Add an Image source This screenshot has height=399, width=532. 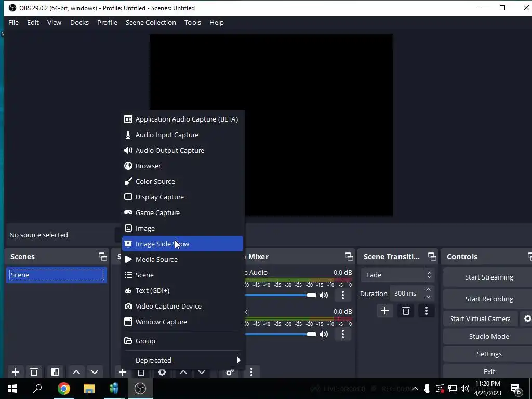coord(182,229)
